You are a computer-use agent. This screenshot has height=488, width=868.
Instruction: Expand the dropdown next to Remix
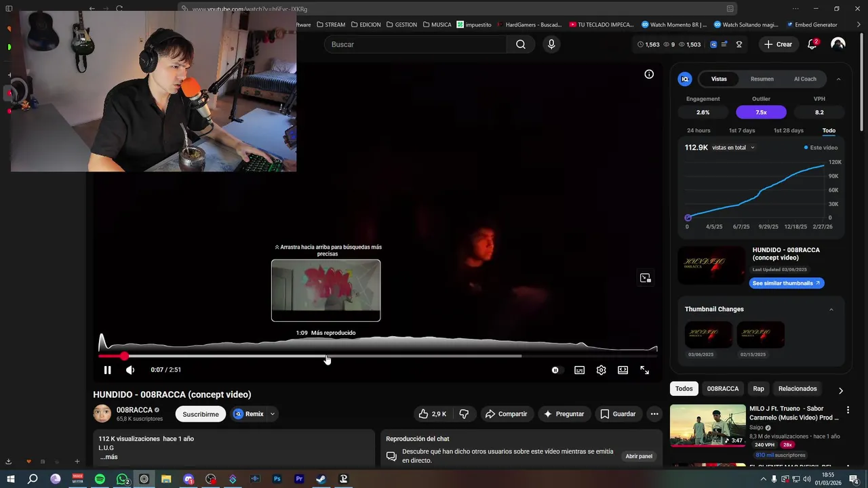(x=273, y=413)
